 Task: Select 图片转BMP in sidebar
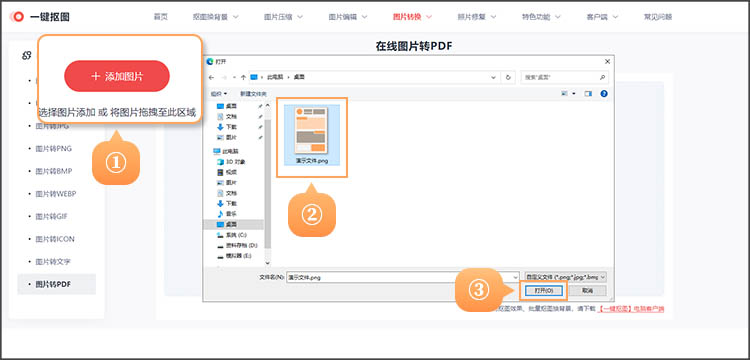coord(53,171)
